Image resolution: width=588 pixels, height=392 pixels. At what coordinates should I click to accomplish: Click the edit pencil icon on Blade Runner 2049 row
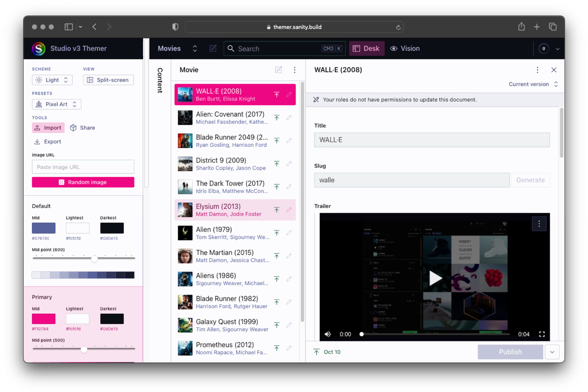289,141
